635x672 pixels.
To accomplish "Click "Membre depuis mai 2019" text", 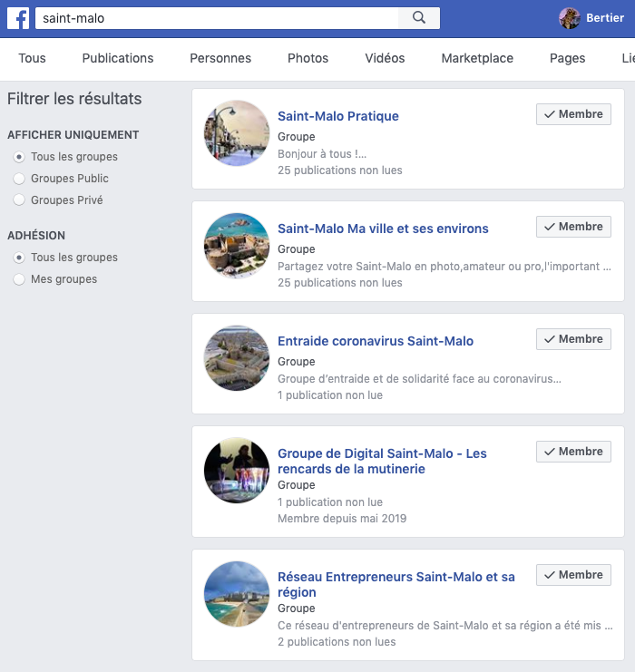I will click(342, 519).
